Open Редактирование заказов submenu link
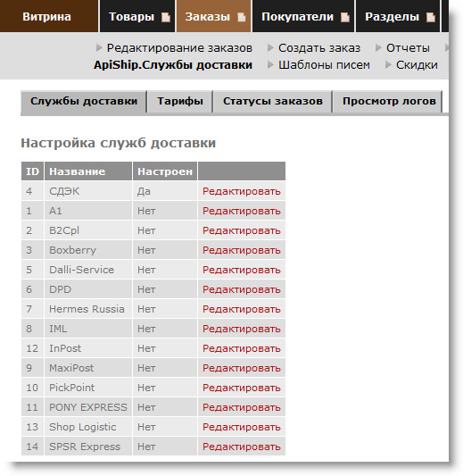463x476 pixels. pos(179,48)
